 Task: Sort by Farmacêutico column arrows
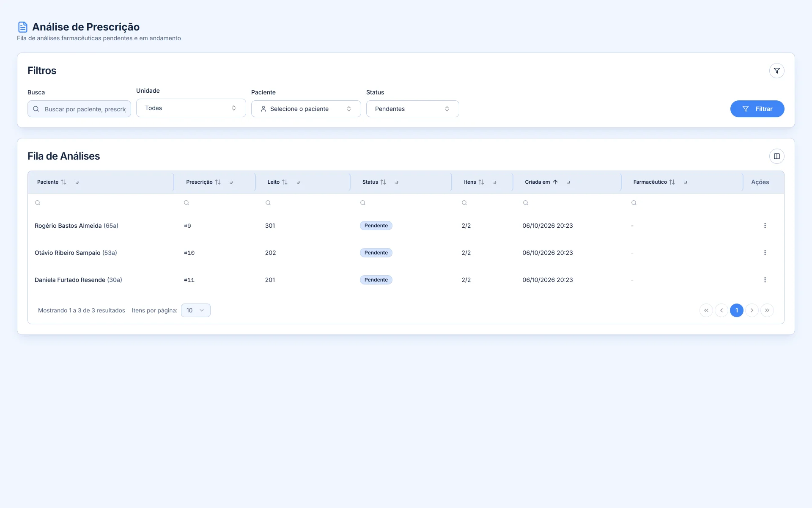click(672, 182)
